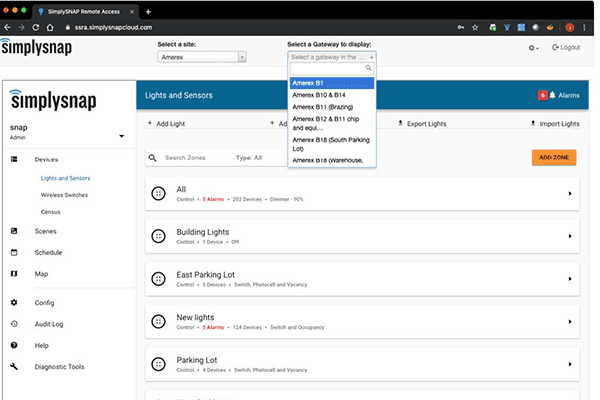This screenshot has width=600, height=400.
Task: Collapse the Select a gateway dropdown header
Action: (331, 57)
